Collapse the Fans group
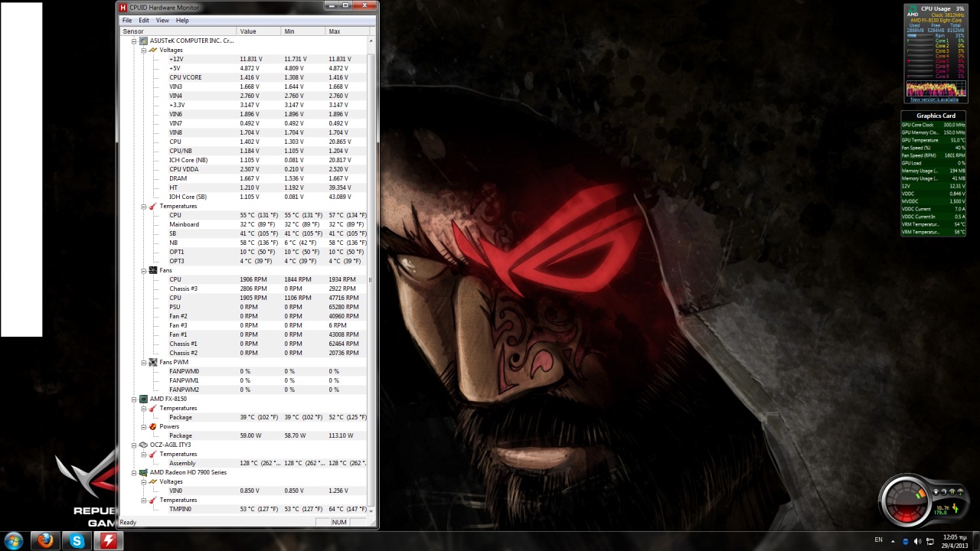 coord(143,270)
